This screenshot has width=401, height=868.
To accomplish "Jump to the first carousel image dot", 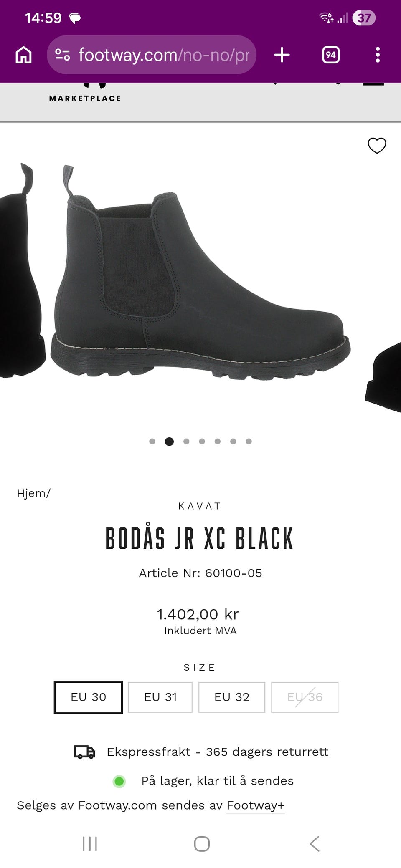I will [152, 441].
